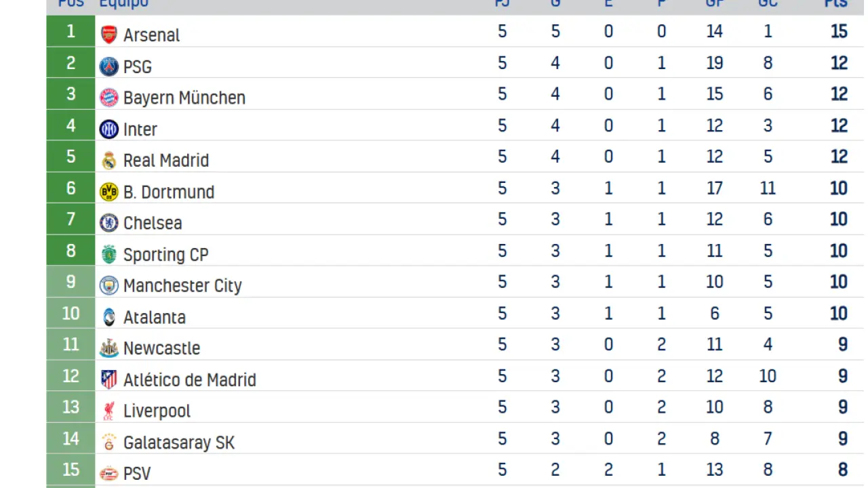Click the Atalanta club crest icon
Image resolution: width=868 pixels, height=488 pixels.
(x=108, y=317)
